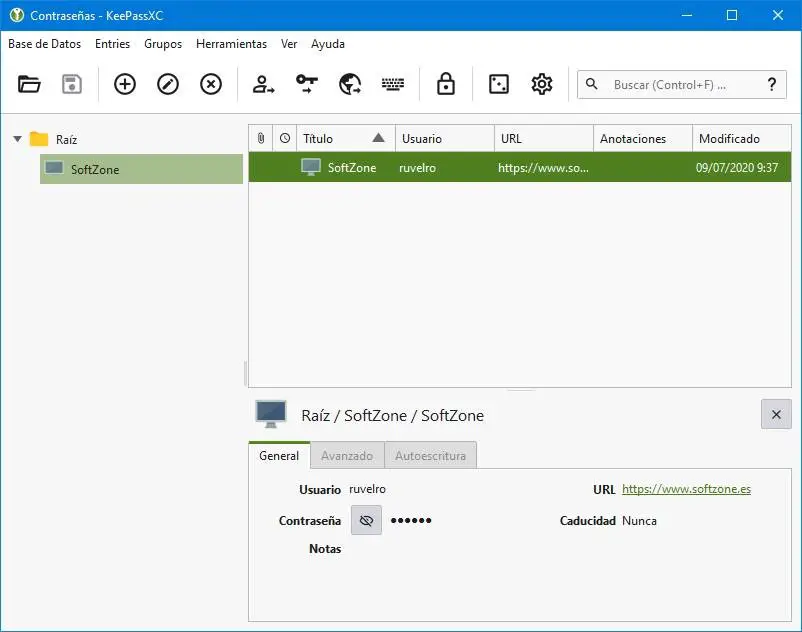Viewport: 802px width, 632px height.
Task: Open the Ver menu
Action: (289, 44)
